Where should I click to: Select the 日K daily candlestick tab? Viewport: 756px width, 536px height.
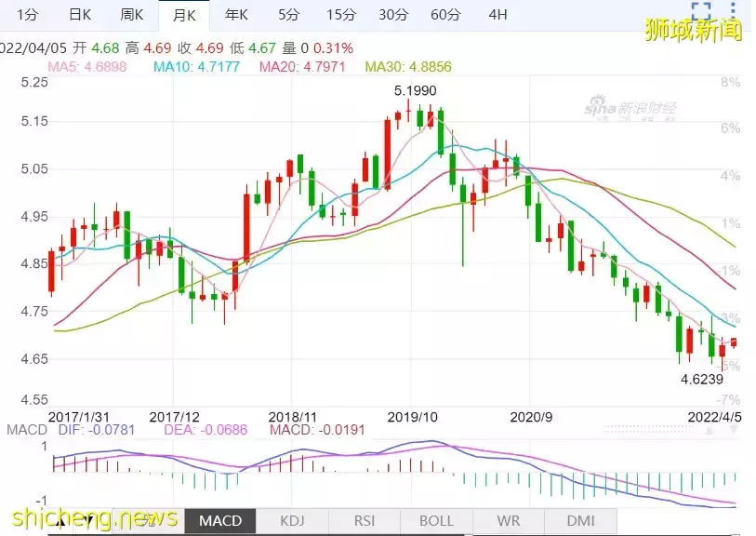[80, 14]
